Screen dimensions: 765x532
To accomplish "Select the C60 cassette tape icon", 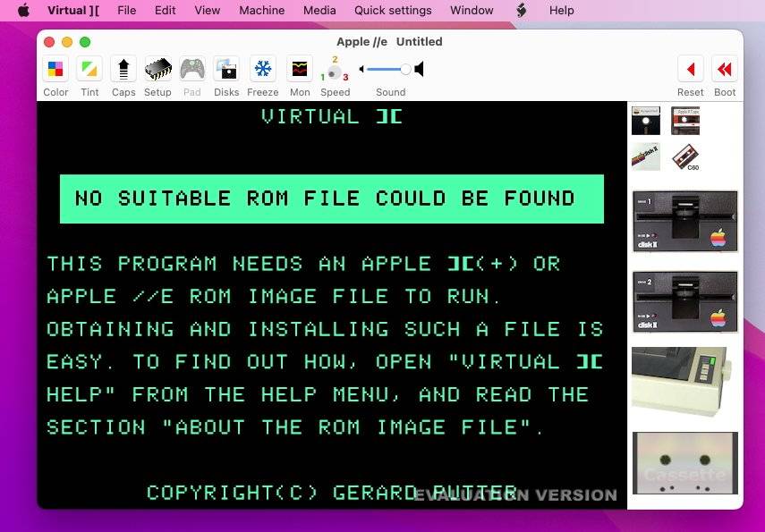I will [x=685, y=156].
